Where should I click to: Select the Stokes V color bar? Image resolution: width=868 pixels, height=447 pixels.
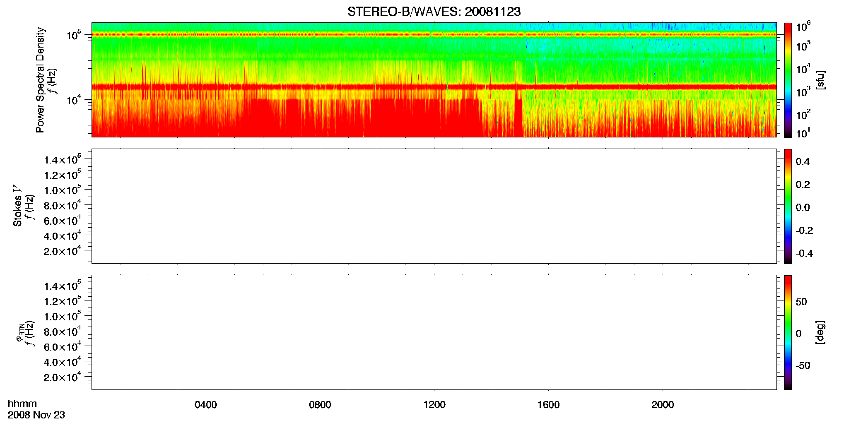[788, 206]
